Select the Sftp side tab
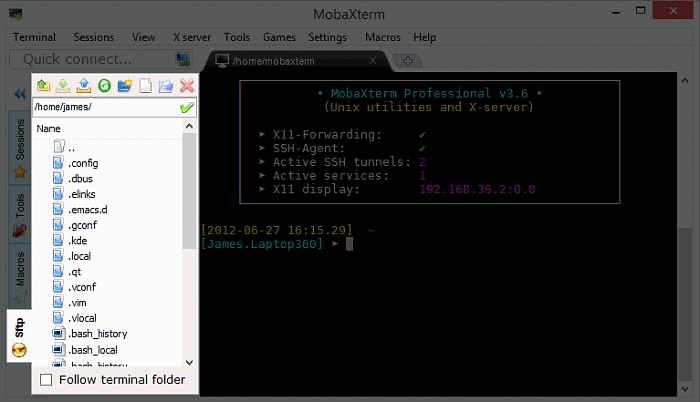 (x=19, y=335)
